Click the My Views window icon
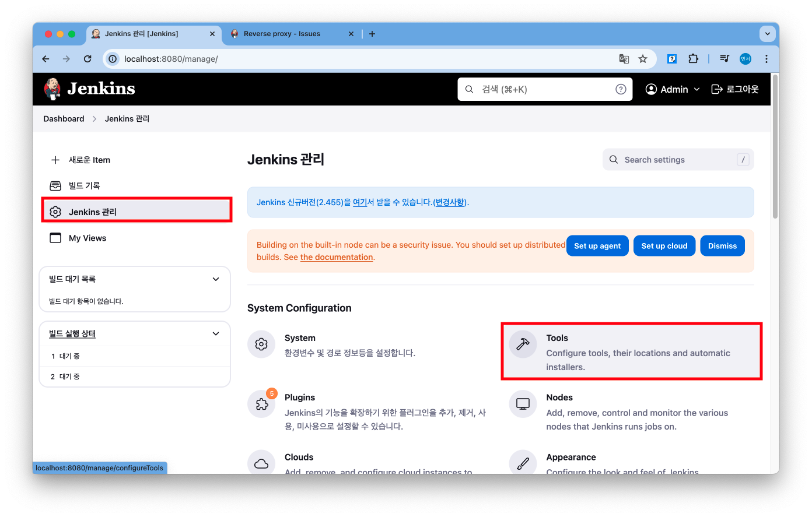 point(55,238)
